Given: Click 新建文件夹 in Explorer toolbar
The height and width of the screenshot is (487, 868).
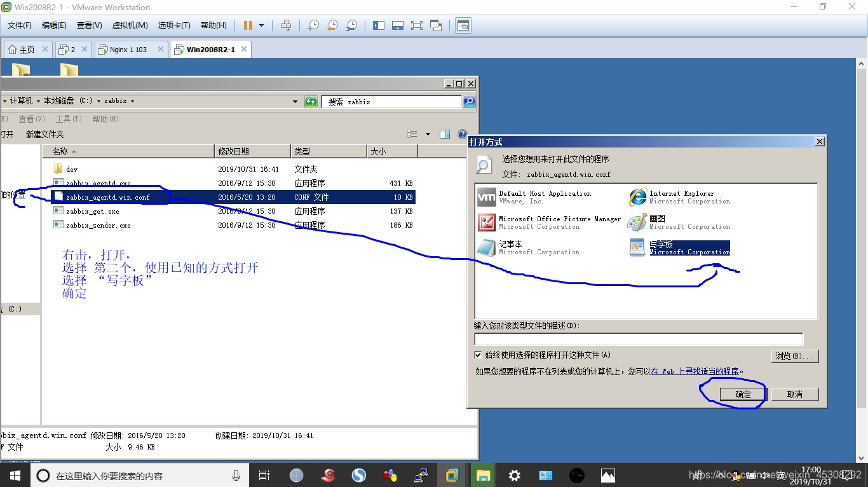Looking at the screenshot, I should [44, 134].
